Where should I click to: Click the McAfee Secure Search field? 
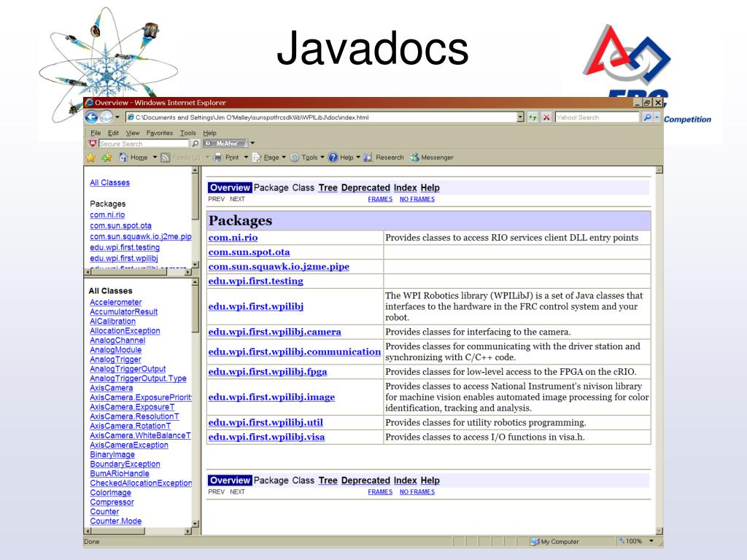pos(144,144)
